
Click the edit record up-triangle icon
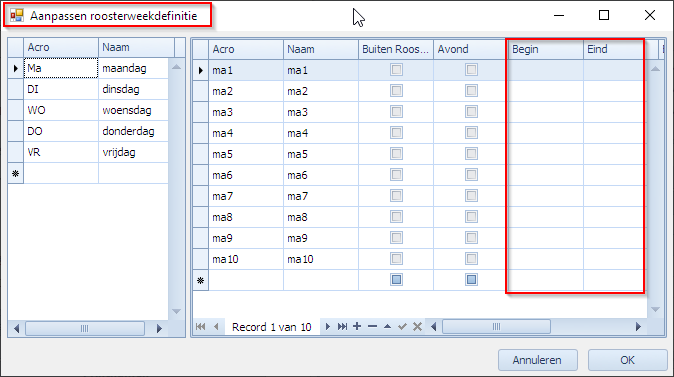click(387, 327)
